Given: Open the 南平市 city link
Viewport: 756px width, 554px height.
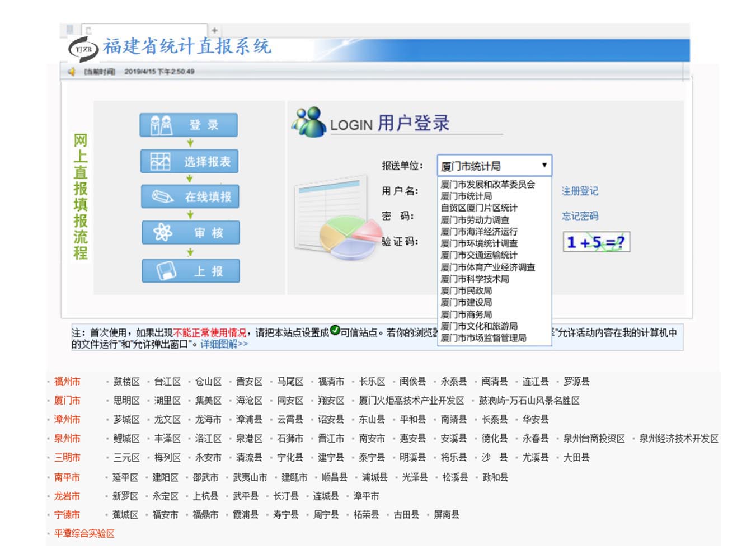Looking at the screenshot, I should pos(67,477).
